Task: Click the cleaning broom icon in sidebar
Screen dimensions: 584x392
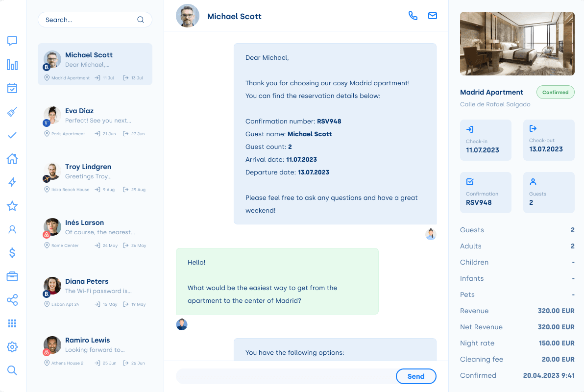Action: (x=12, y=112)
